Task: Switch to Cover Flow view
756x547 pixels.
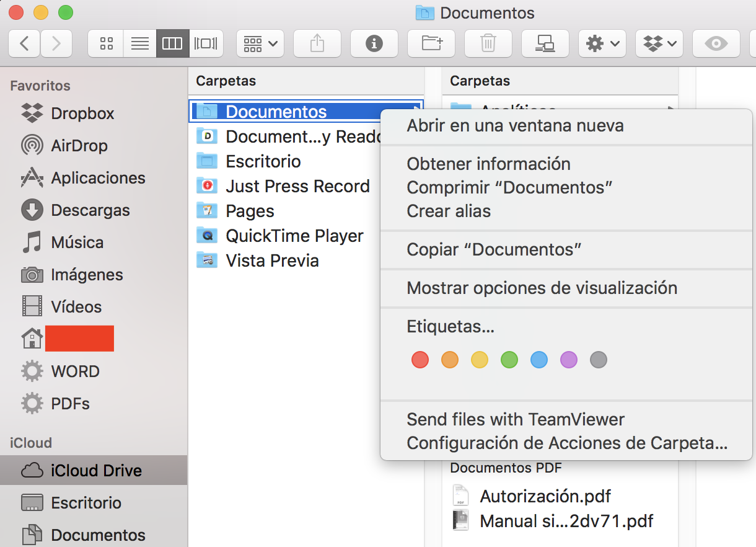Action: (x=206, y=43)
